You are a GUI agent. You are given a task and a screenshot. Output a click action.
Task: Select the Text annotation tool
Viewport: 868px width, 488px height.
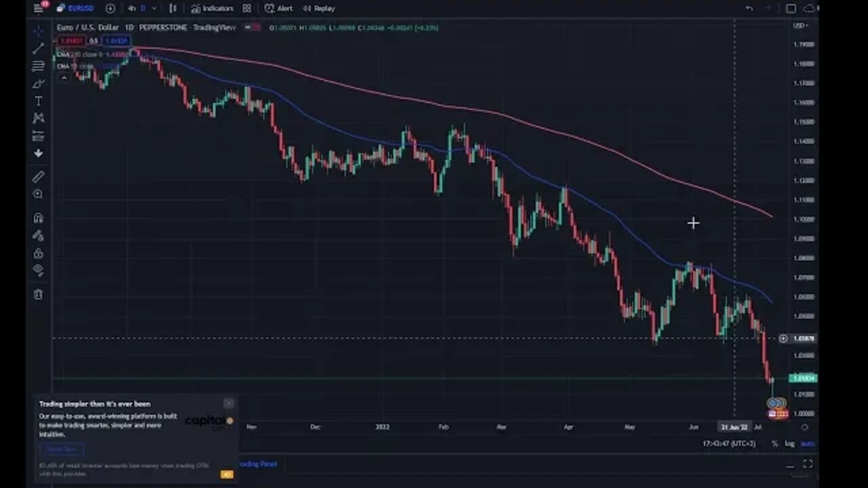coord(39,101)
